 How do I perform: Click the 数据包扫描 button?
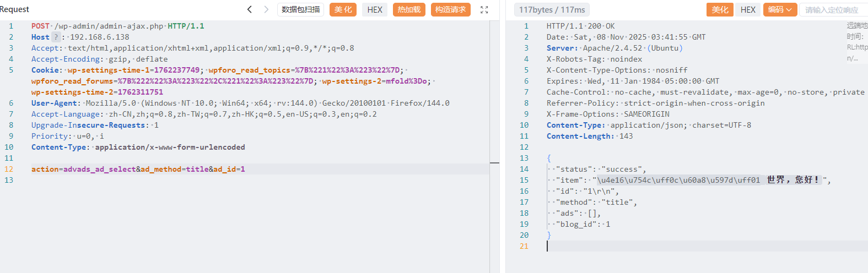tap(300, 9)
